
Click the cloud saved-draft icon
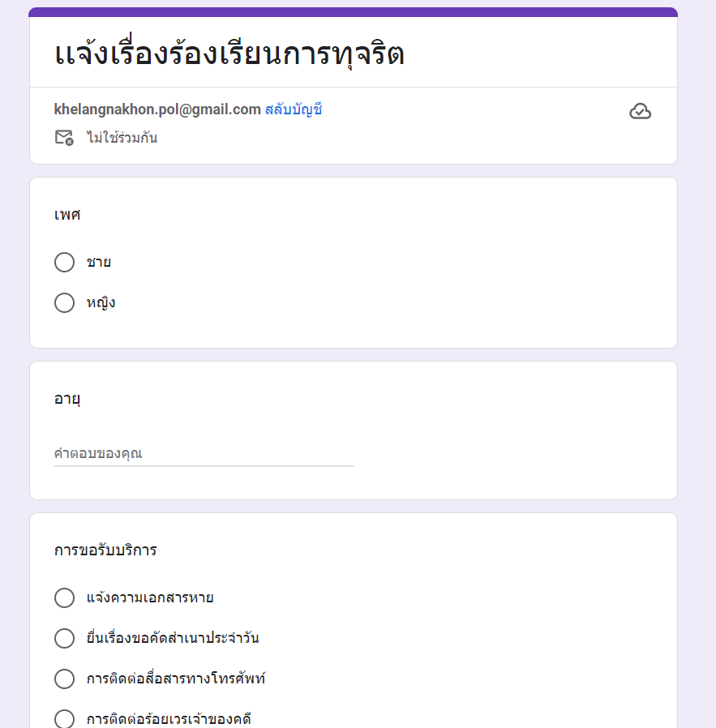pos(640,112)
